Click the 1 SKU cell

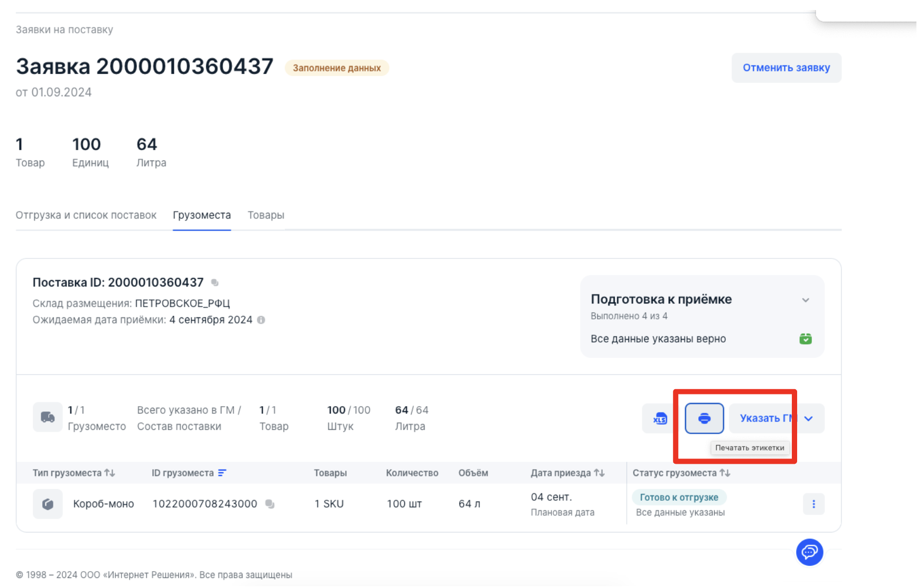(329, 504)
